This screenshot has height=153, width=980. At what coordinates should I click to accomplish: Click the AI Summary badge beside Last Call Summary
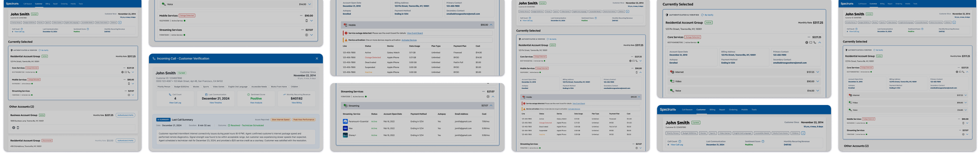pyautogui.click(x=163, y=119)
